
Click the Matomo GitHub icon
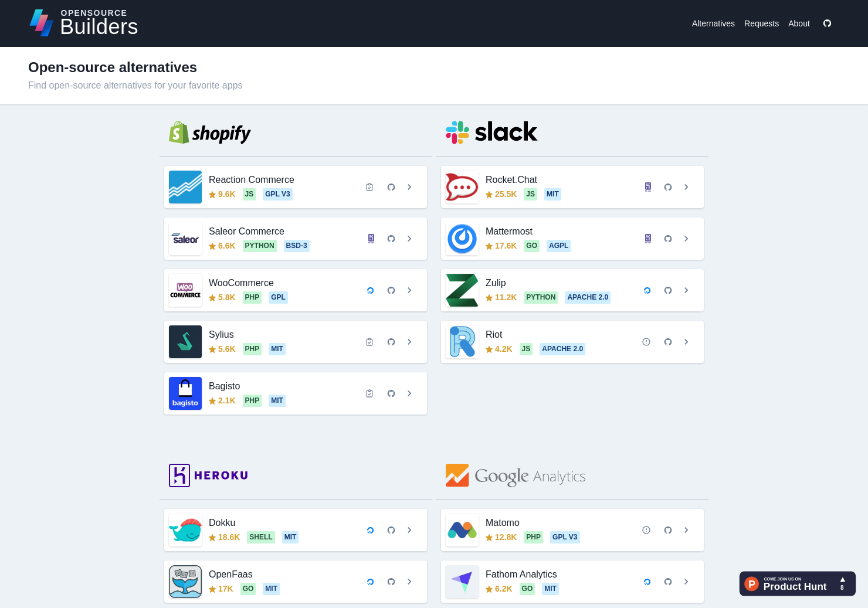coord(668,530)
